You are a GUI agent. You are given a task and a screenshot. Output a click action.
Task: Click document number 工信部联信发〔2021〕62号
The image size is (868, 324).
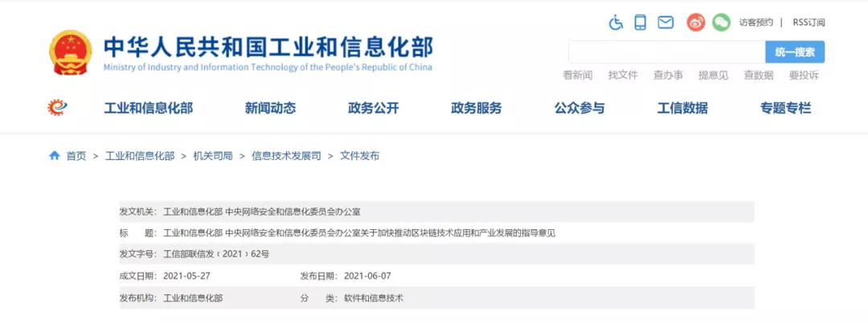tap(216, 254)
